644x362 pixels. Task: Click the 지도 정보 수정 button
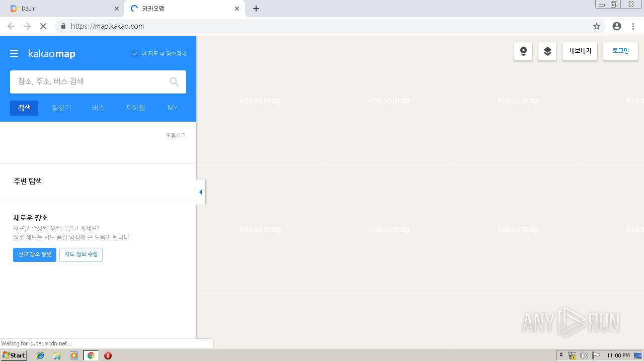tap(81, 255)
